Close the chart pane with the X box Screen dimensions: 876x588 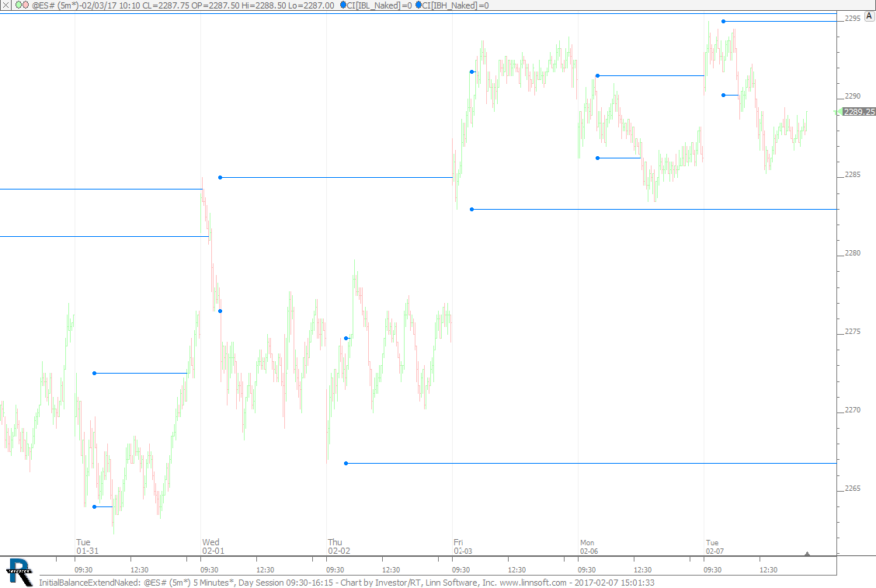(5, 5)
